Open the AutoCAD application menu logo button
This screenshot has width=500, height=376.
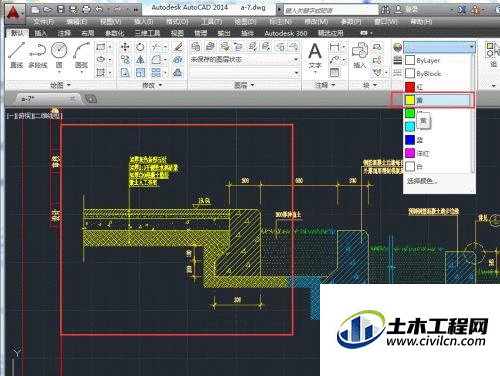(x=15, y=13)
